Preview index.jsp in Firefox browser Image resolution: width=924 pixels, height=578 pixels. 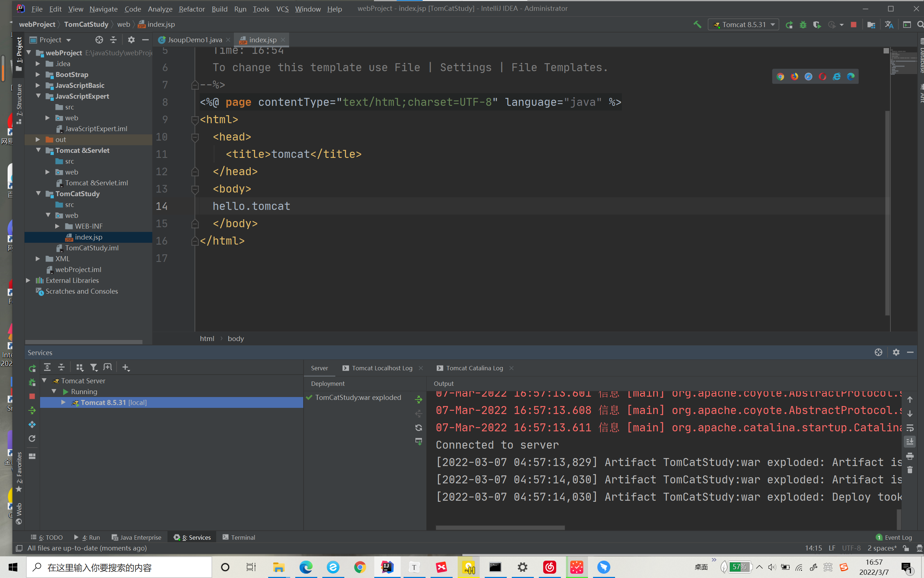(794, 77)
